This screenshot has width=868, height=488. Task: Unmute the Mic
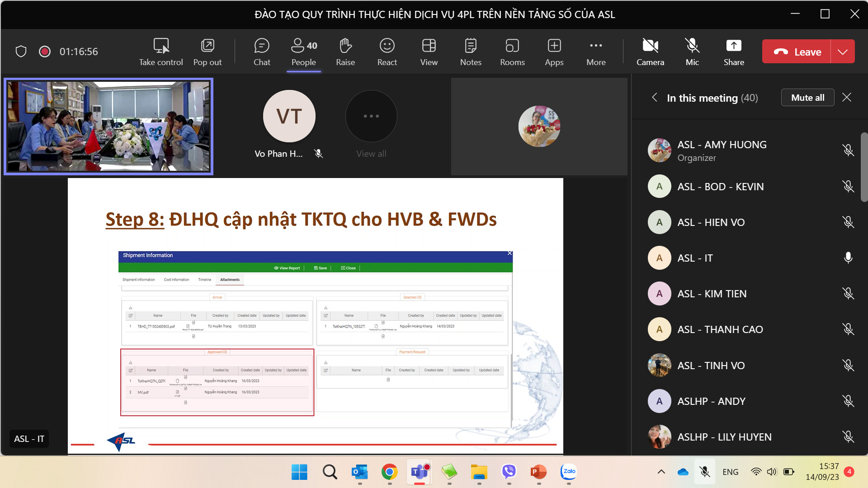(x=692, y=52)
